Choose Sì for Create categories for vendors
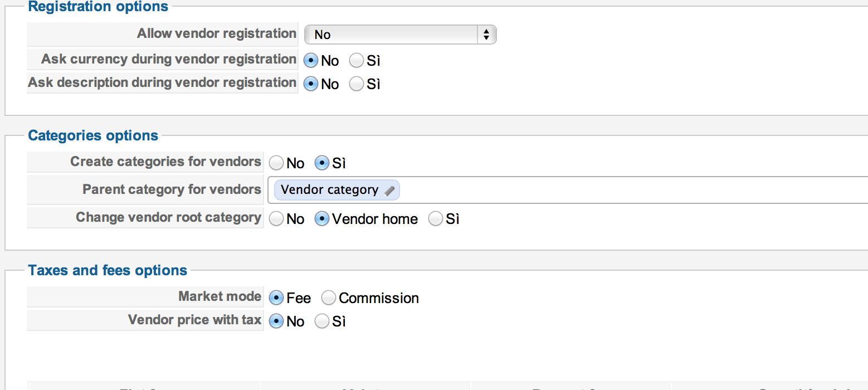The width and height of the screenshot is (868, 390). click(322, 163)
